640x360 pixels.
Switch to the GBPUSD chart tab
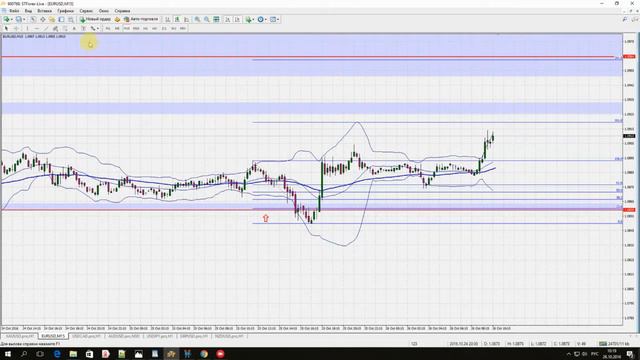click(x=194, y=336)
